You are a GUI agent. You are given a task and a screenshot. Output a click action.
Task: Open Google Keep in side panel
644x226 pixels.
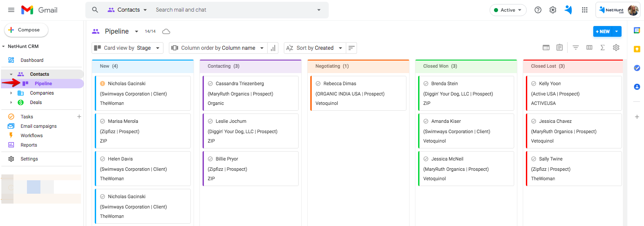(637, 49)
